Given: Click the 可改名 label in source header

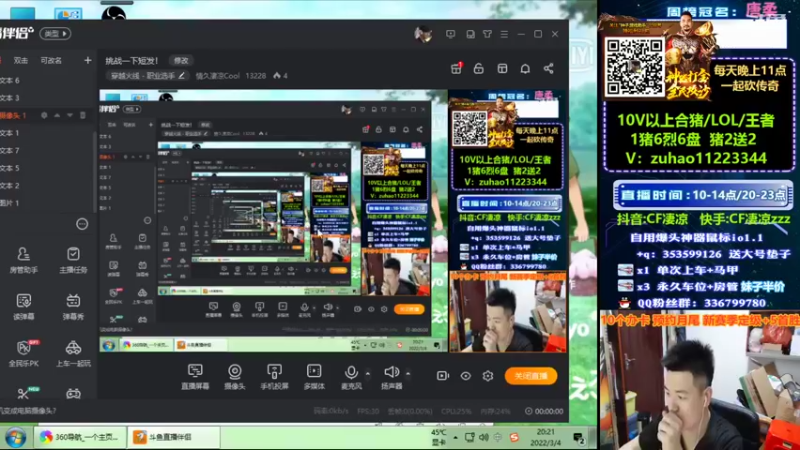Looking at the screenshot, I should coord(51,60).
